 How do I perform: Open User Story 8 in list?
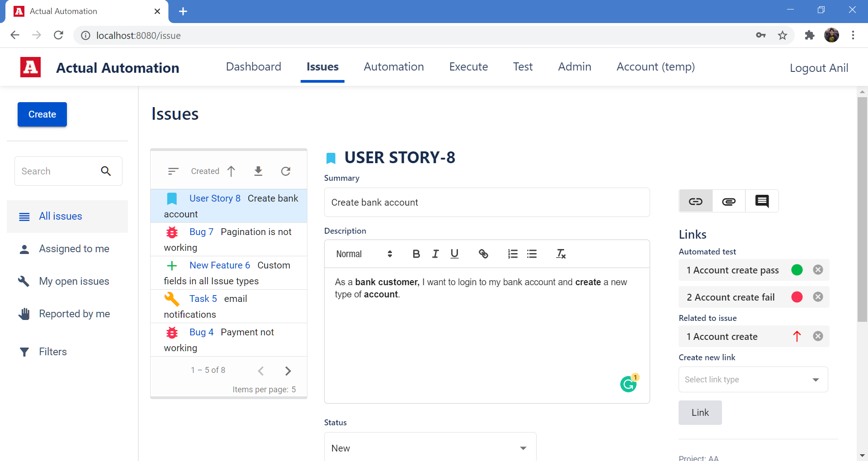(x=229, y=206)
